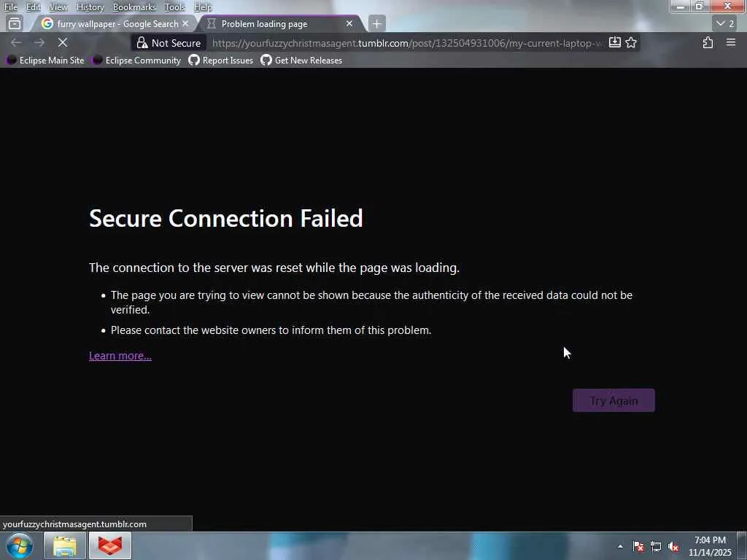Click the muted volume tray icon
This screenshot has height=560, width=747.
pos(673,547)
